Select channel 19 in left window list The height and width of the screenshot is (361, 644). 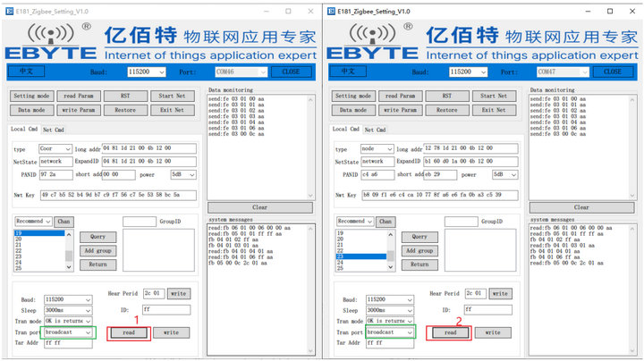point(39,233)
